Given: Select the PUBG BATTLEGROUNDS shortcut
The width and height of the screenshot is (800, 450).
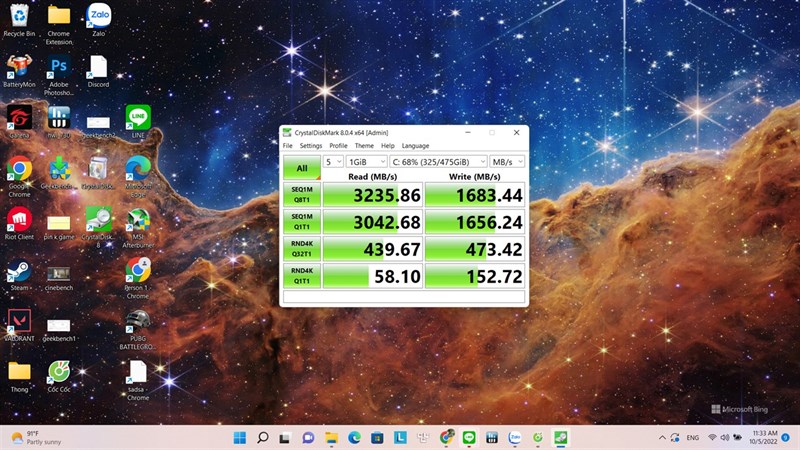Looking at the screenshot, I should tap(138, 330).
